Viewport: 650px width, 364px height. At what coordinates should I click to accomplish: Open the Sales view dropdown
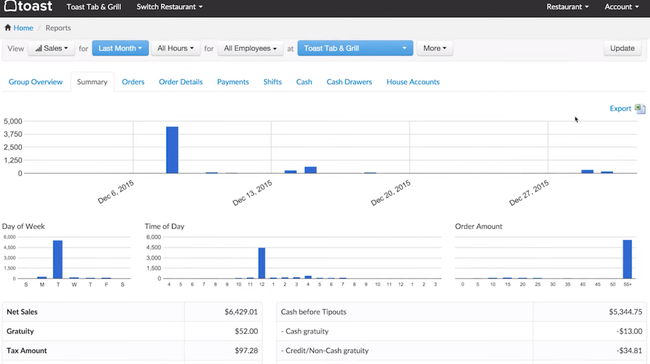[51, 49]
